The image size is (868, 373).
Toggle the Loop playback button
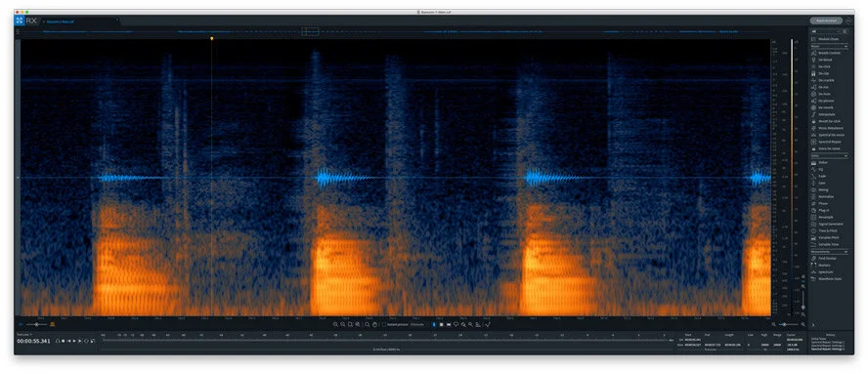(x=86, y=341)
